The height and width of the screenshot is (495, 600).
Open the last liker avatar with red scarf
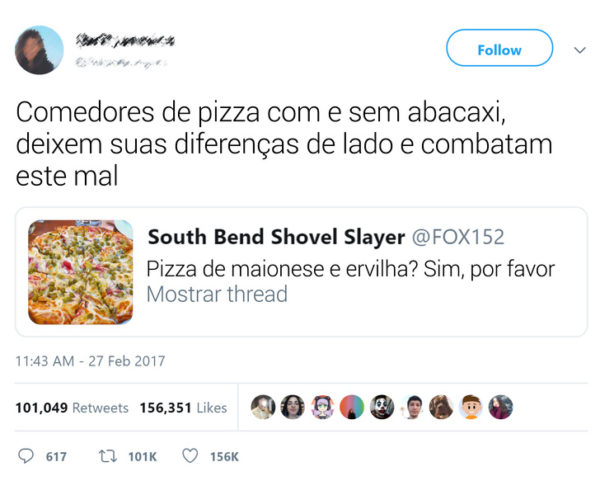pyautogui.click(x=501, y=407)
